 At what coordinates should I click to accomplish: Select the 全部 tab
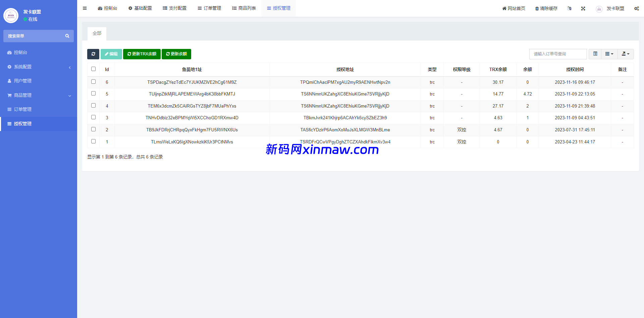[97, 34]
